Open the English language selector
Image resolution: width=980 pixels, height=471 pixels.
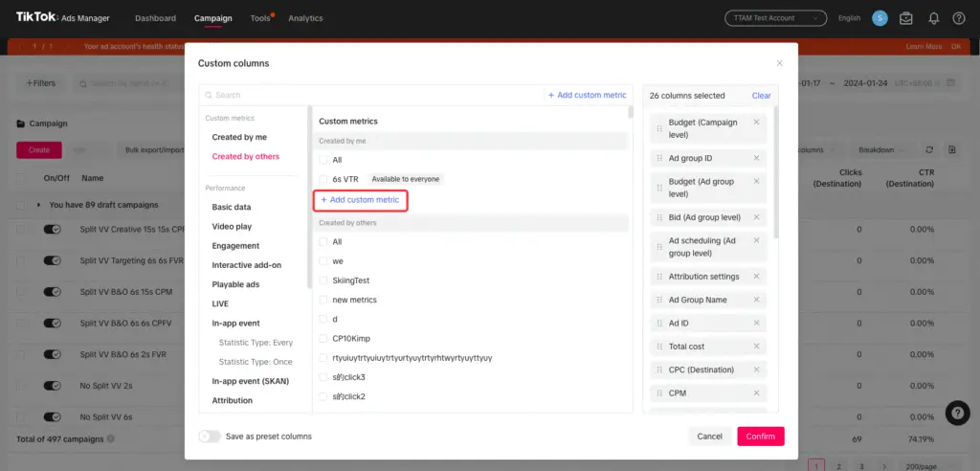coord(849,18)
